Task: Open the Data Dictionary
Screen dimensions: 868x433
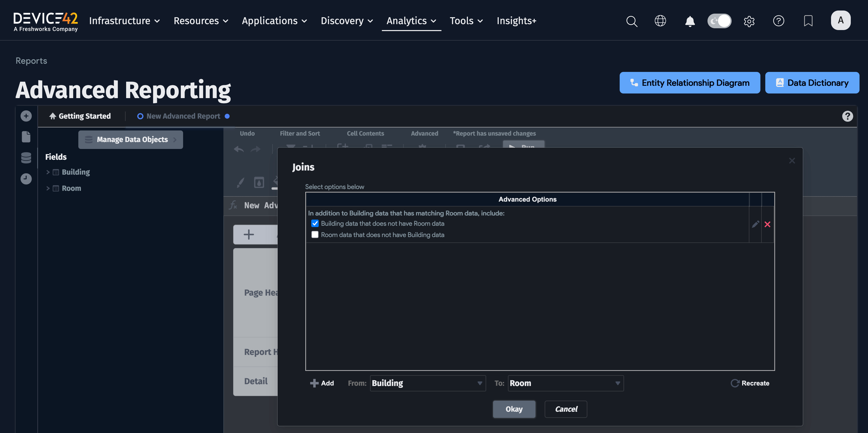Action: click(x=812, y=82)
